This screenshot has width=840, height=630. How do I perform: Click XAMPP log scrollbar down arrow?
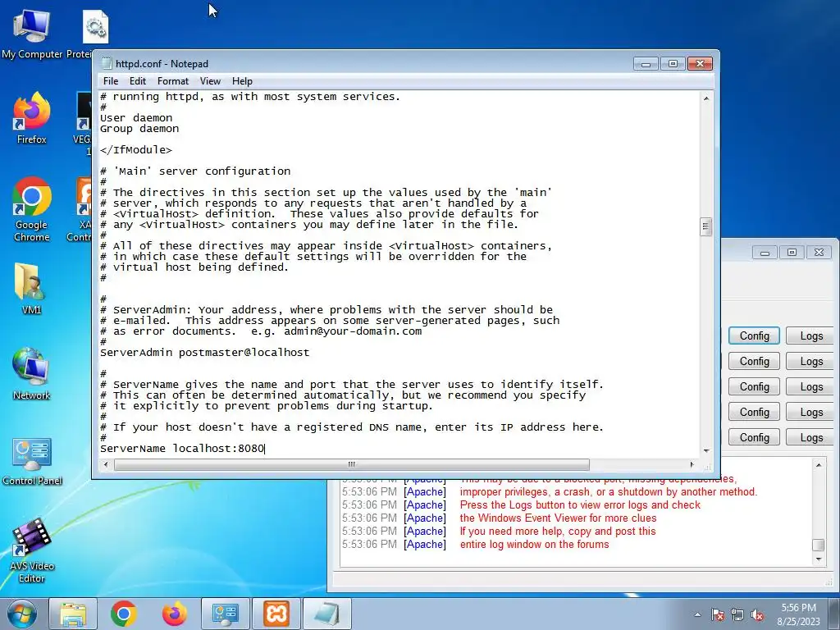818,559
